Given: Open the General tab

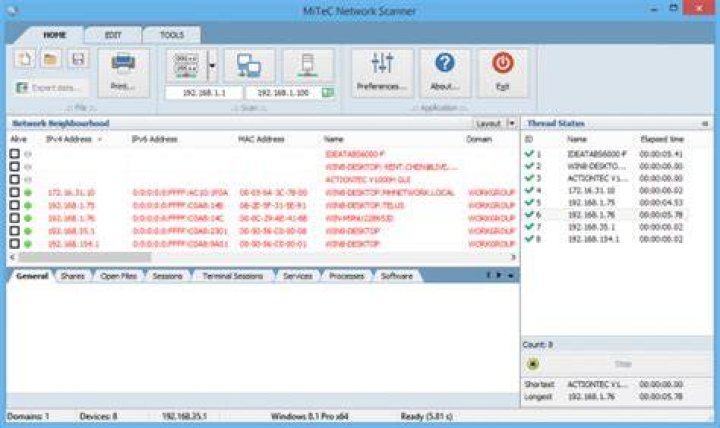Looking at the screenshot, I should click(x=32, y=276).
